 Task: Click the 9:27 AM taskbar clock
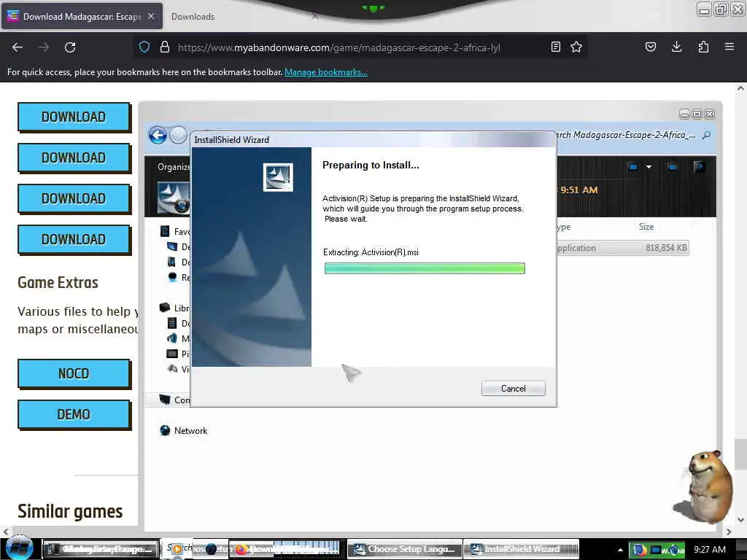(709, 550)
